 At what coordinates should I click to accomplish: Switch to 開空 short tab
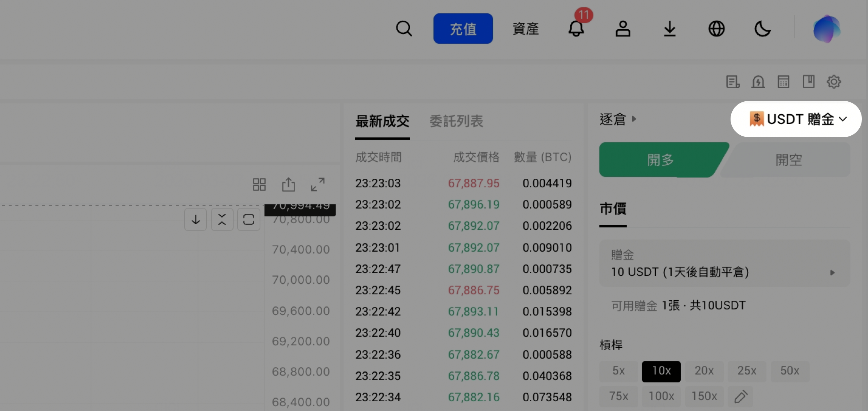click(x=788, y=160)
